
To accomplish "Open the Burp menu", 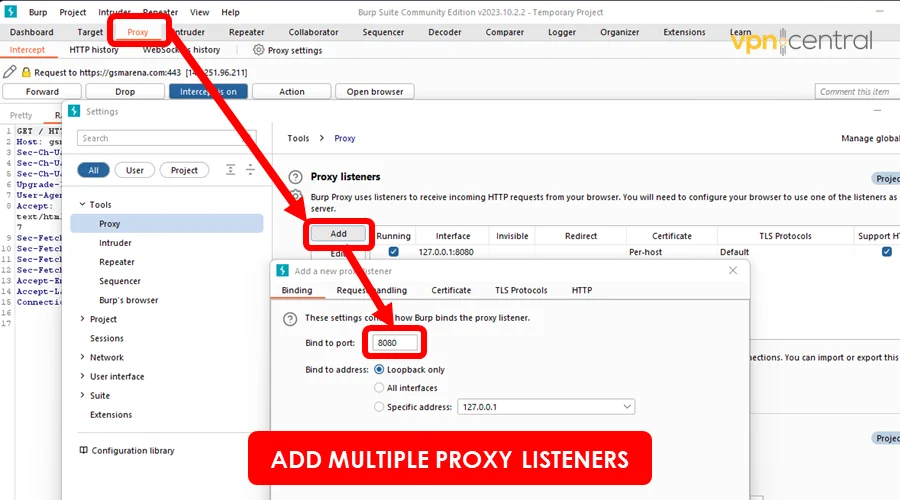I will coord(38,12).
